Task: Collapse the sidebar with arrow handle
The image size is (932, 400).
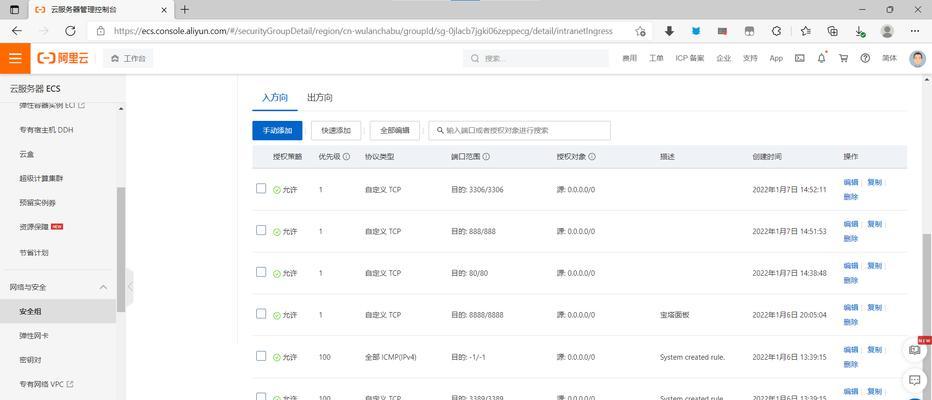Action: coord(130,286)
